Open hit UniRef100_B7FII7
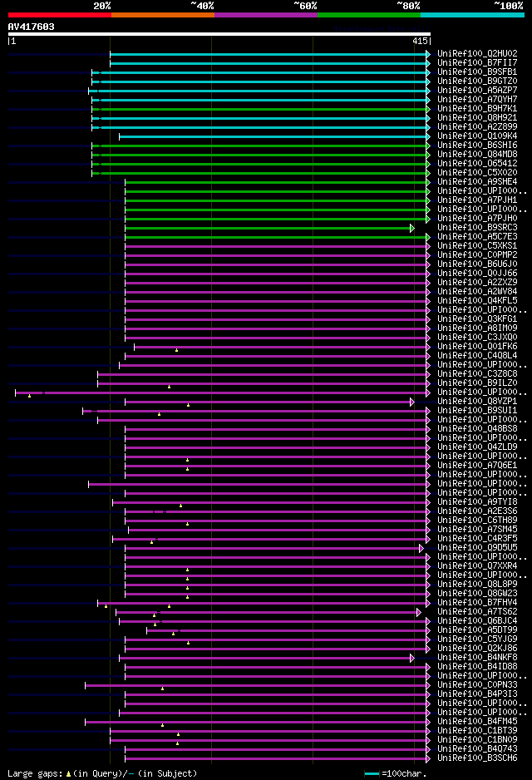This screenshot has height=780, width=532. pos(477,62)
